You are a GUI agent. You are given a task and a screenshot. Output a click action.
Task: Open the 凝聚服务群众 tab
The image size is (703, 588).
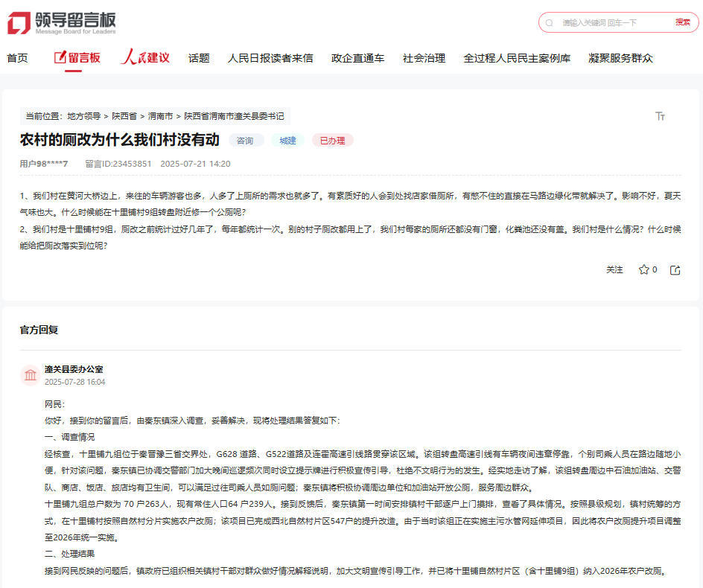pyautogui.click(x=620, y=58)
